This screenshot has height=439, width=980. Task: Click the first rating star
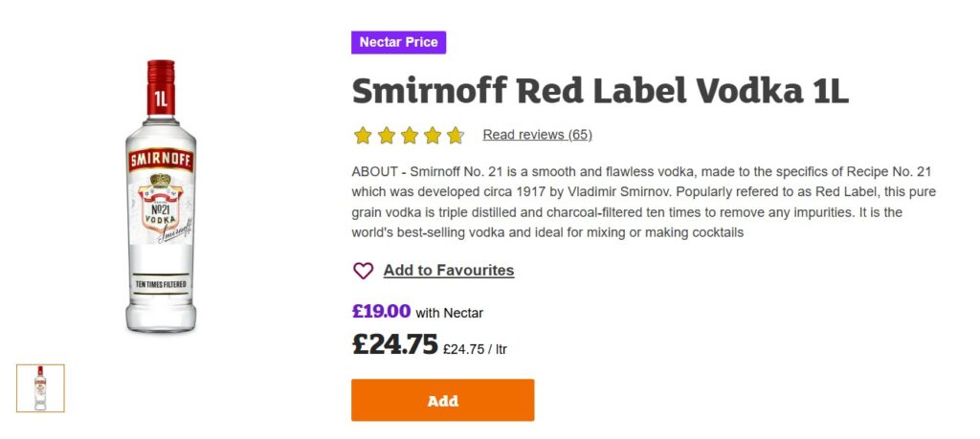pos(363,135)
